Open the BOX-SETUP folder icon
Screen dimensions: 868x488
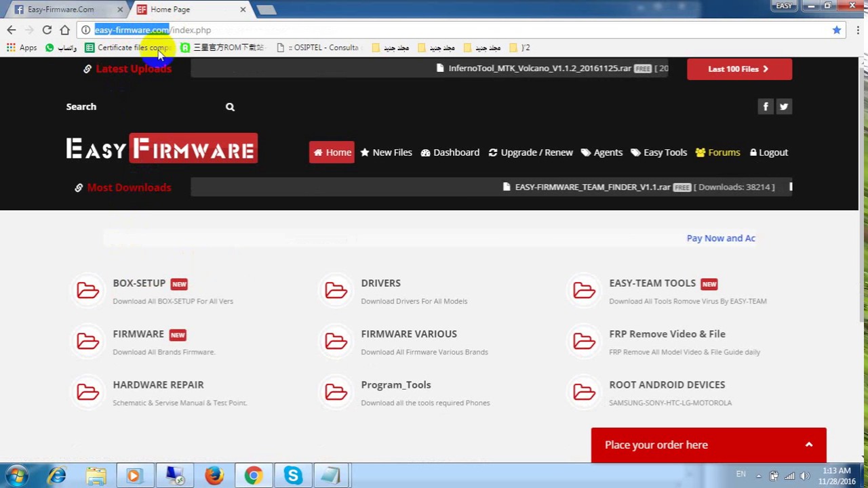87,291
